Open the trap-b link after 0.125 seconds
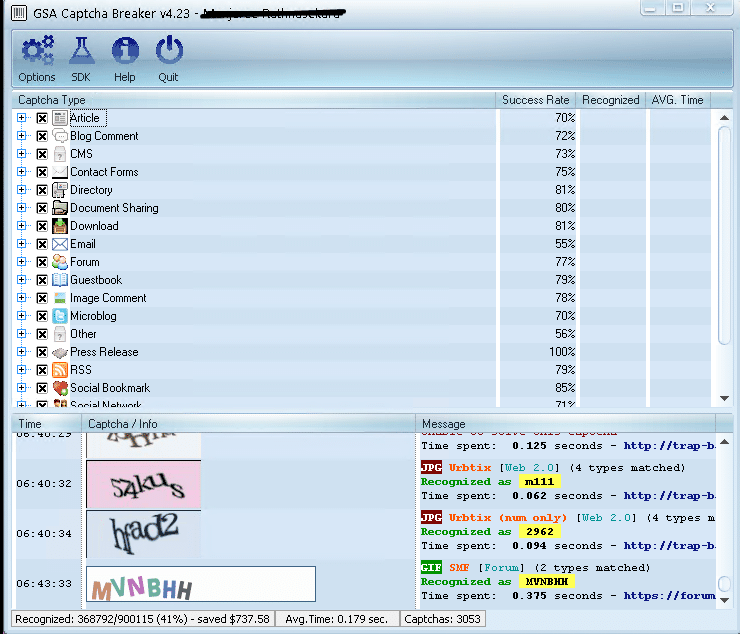 669,446
